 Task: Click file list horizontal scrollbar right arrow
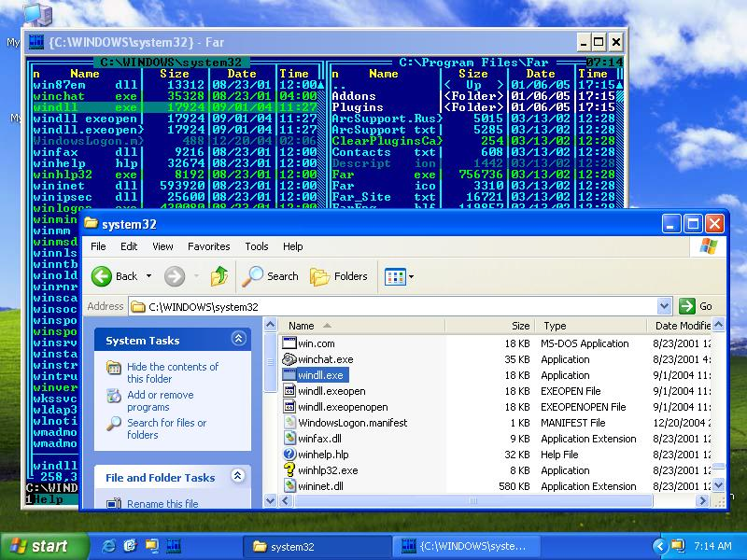(x=701, y=500)
